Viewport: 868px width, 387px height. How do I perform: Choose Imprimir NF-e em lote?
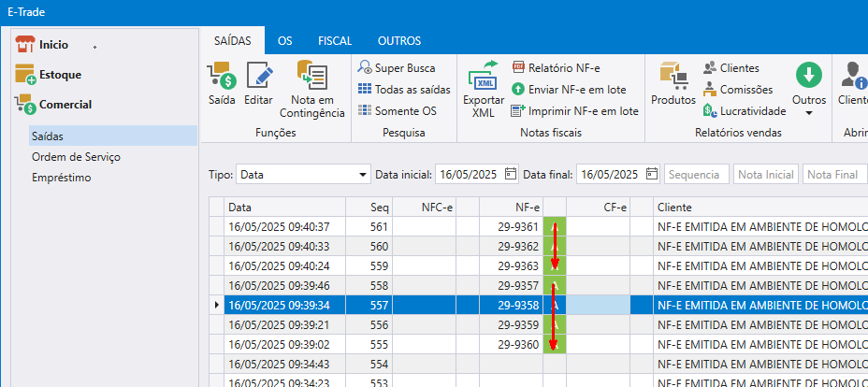[x=575, y=111]
